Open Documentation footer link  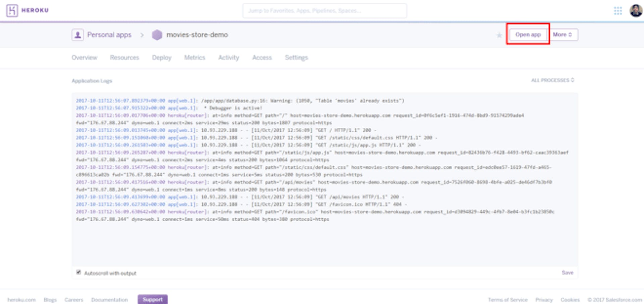point(109,300)
